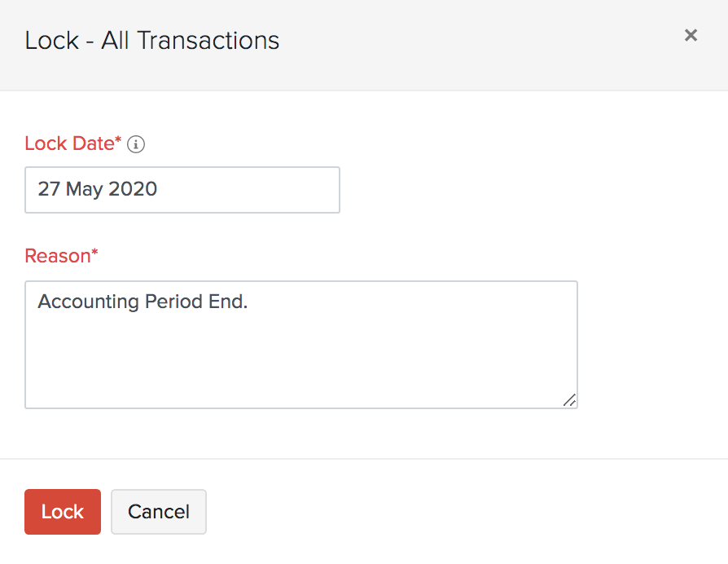
Task: Click the info icon beside Lock Date
Action: 136,144
